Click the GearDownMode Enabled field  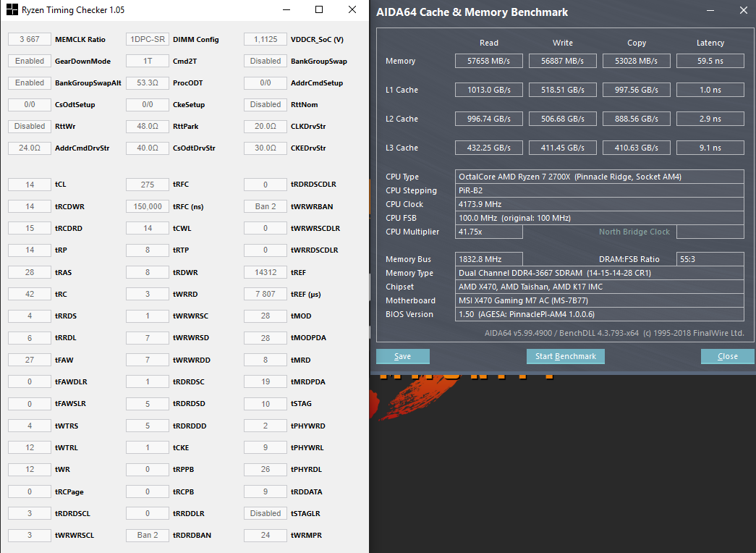coord(30,61)
